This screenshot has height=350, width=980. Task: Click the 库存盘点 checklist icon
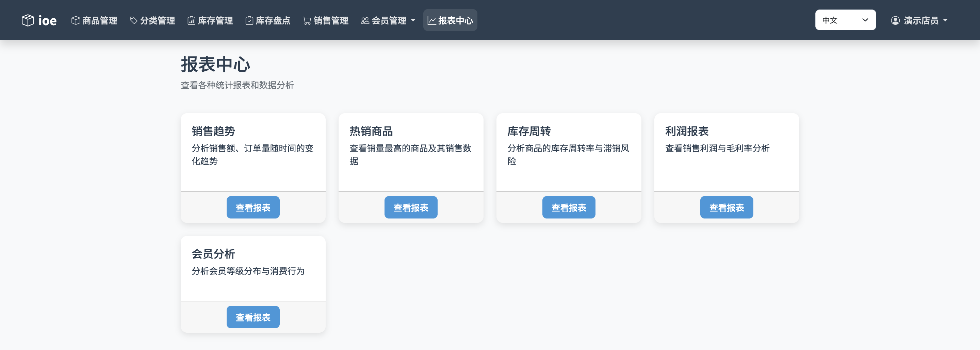(x=249, y=20)
